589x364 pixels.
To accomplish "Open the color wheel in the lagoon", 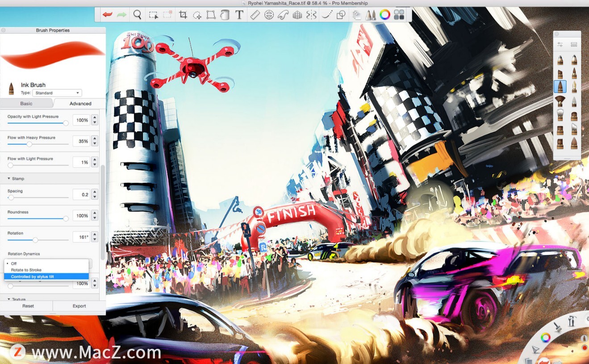I will [545, 338].
